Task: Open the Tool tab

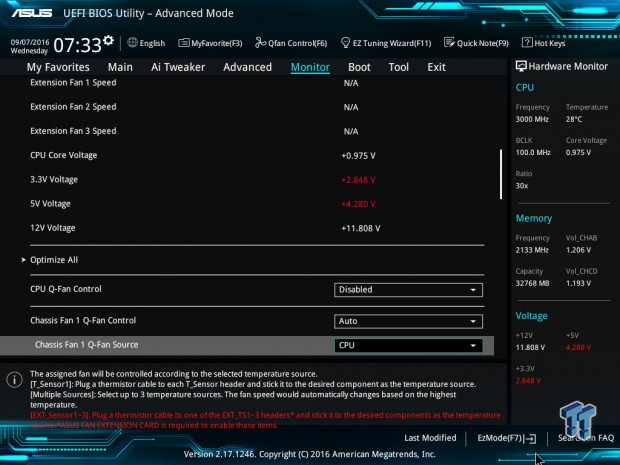Action: click(x=399, y=67)
